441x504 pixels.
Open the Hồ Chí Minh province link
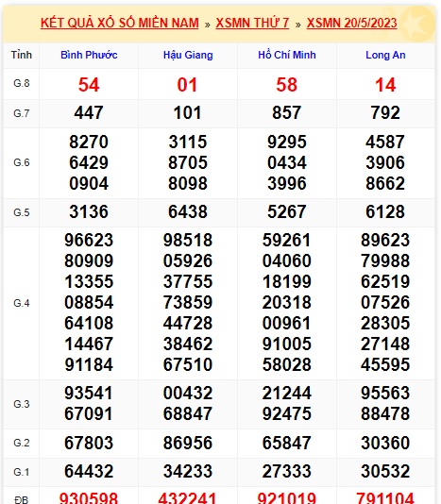click(287, 55)
